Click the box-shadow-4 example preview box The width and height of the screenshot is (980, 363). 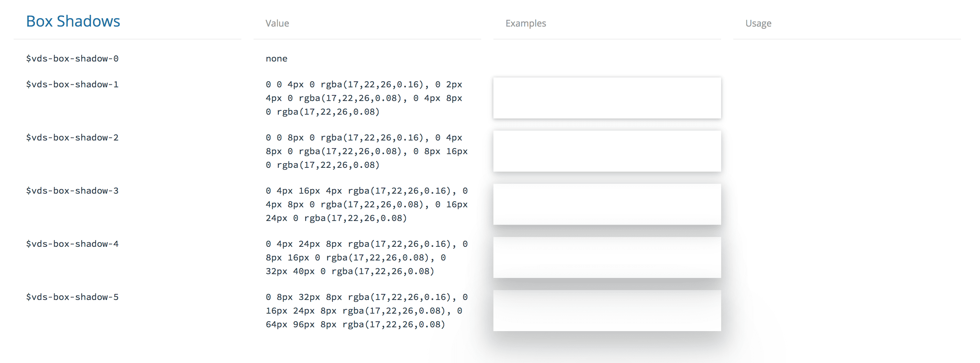[607, 257]
